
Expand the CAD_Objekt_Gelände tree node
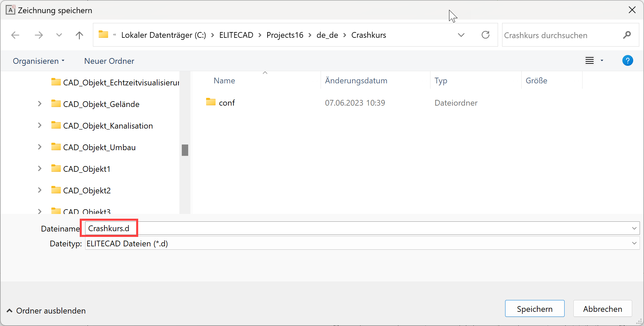coord(40,104)
